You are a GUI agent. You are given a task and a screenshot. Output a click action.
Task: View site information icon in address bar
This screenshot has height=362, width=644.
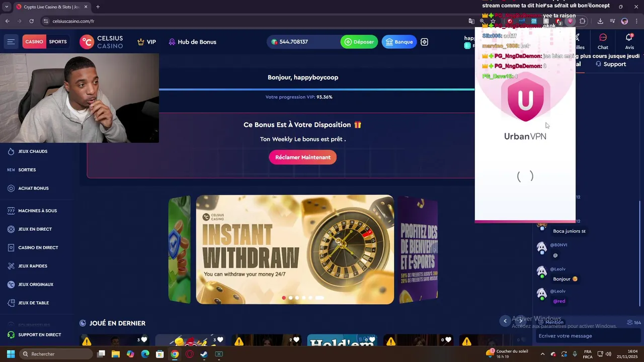46,21
